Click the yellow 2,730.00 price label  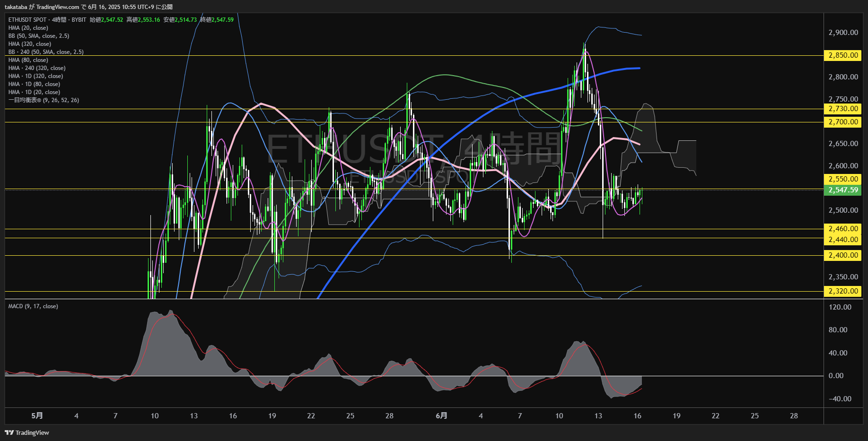click(x=843, y=109)
